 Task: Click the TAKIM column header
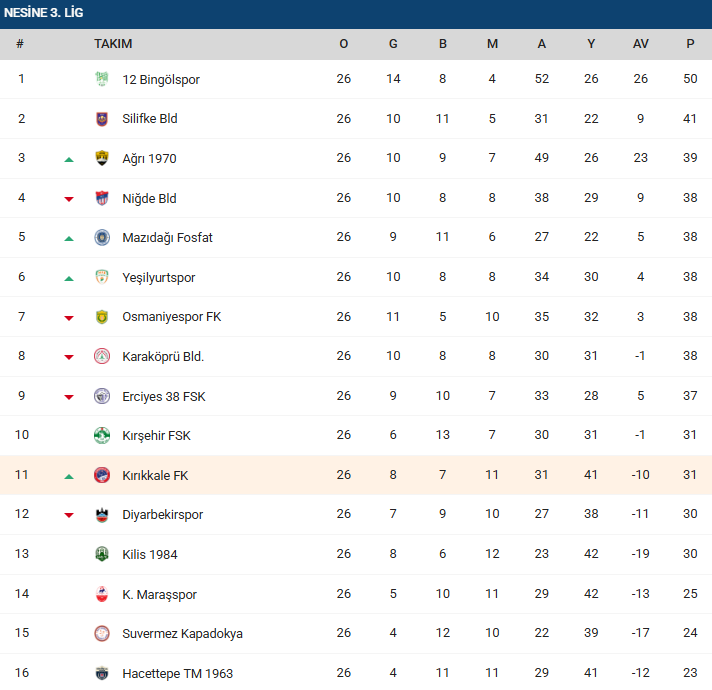pos(113,44)
